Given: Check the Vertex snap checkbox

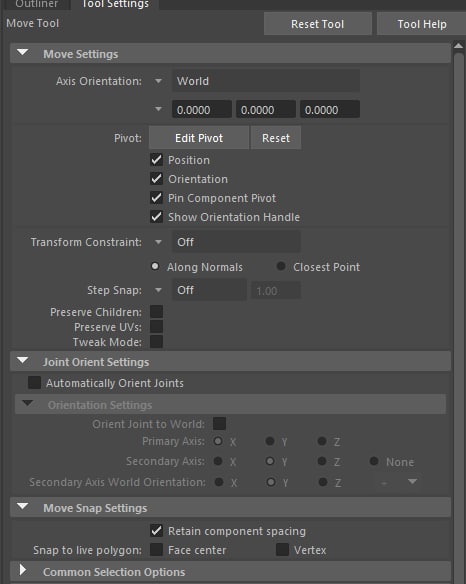Looking at the screenshot, I should pyautogui.click(x=282, y=550).
